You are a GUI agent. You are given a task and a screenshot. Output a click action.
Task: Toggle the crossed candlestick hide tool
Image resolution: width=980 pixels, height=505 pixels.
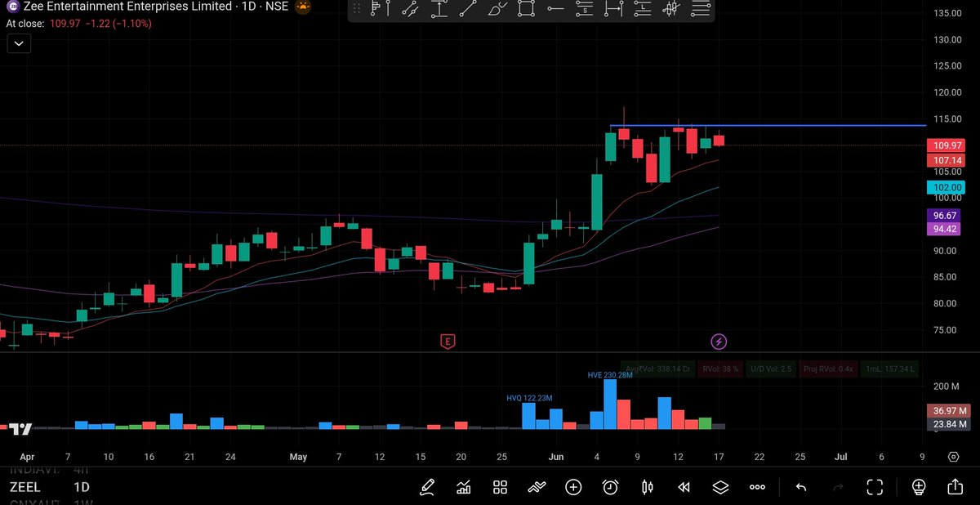[672, 10]
